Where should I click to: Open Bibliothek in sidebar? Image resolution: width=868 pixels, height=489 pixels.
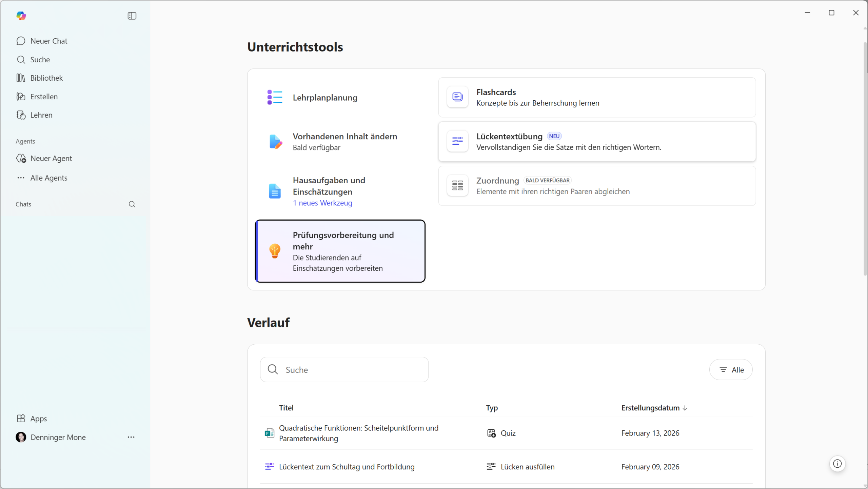coord(46,78)
